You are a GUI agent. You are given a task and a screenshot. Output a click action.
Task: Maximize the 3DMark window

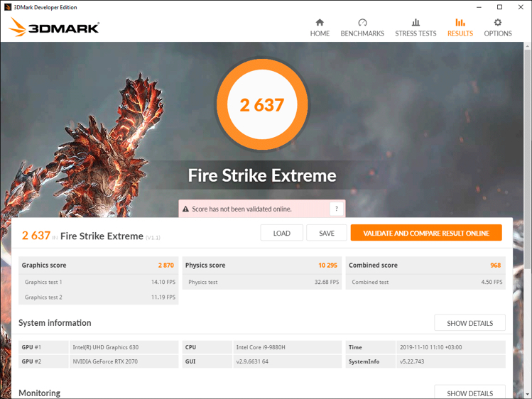coord(499,7)
